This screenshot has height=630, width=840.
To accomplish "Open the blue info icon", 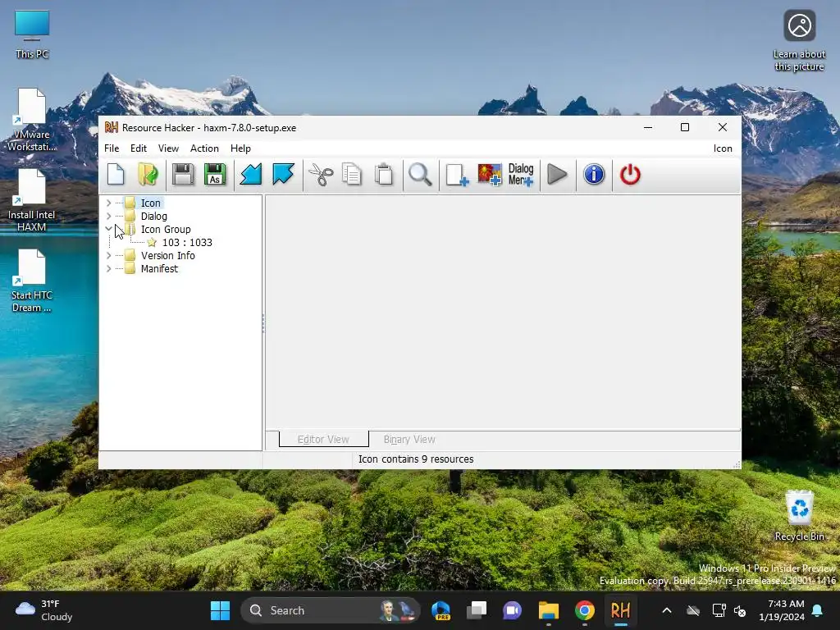I will pyautogui.click(x=594, y=175).
